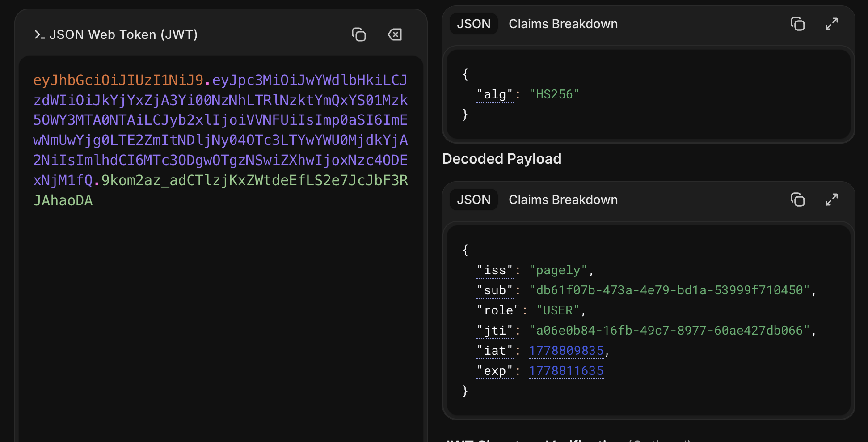Image resolution: width=868 pixels, height=442 pixels.
Task: Click the "sub" claim key
Action: [495, 290]
